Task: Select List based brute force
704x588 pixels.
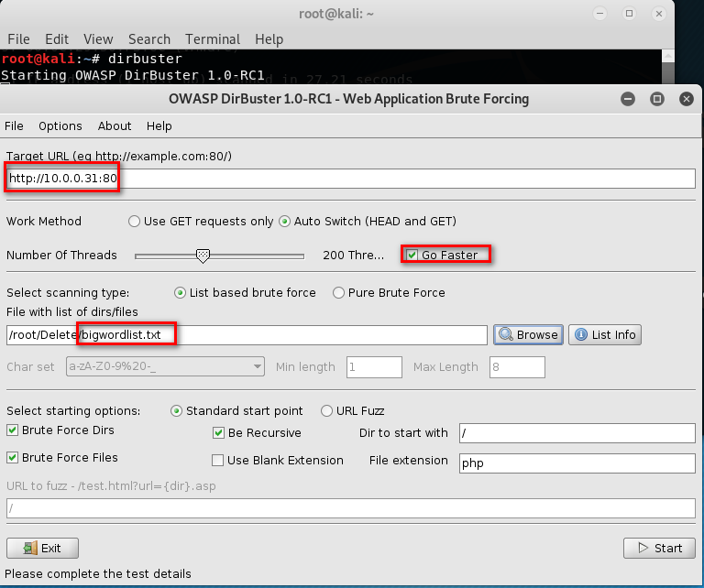Action: [x=180, y=293]
